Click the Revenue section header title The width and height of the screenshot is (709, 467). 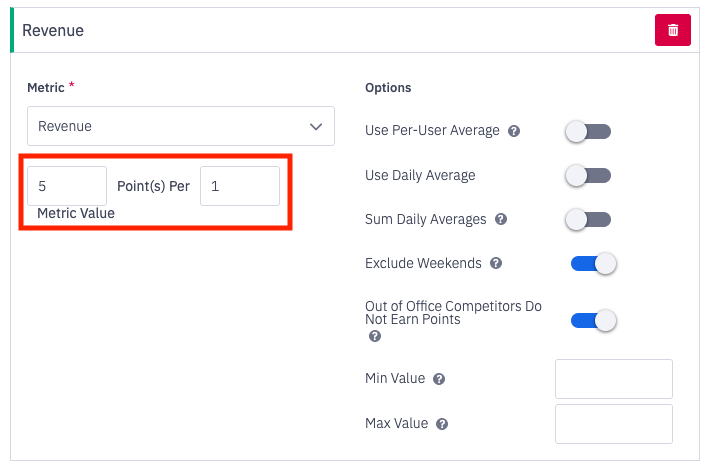pyautogui.click(x=53, y=31)
